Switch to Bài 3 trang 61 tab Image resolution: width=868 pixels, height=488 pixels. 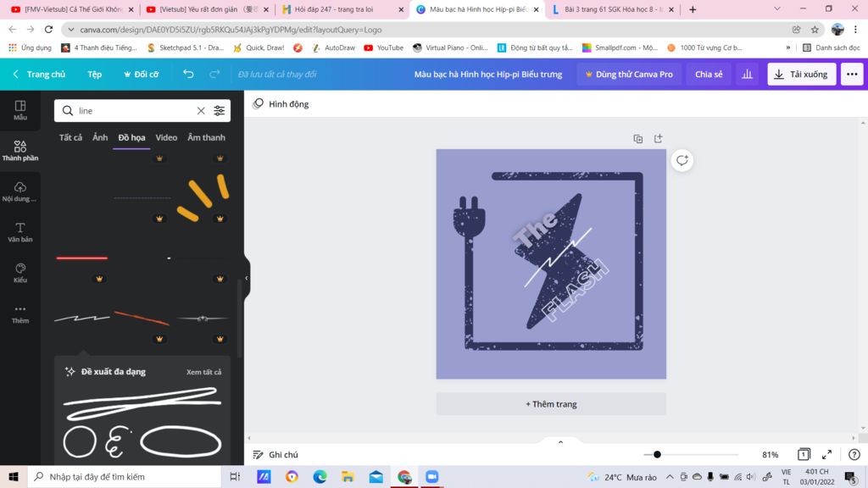point(614,9)
